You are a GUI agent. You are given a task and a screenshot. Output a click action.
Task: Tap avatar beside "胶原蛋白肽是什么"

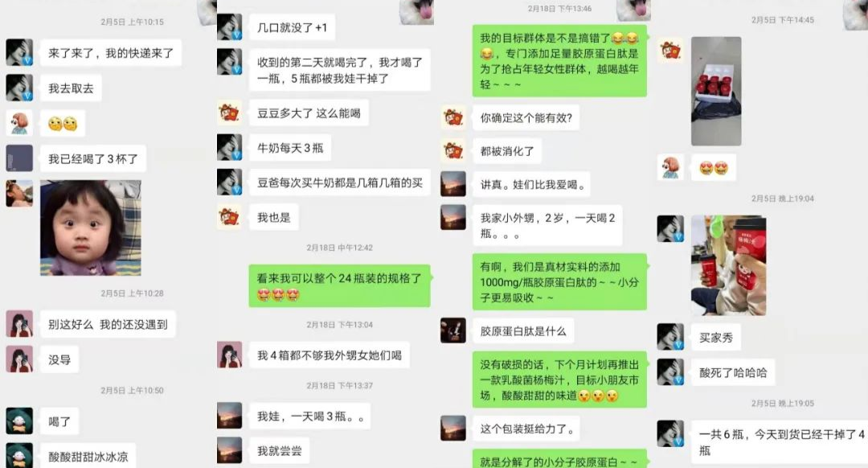click(x=452, y=330)
